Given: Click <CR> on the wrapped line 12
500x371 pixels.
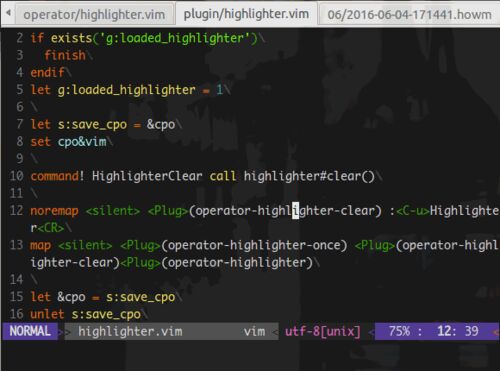Looking at the screenshot, I should tap(51, 228).
